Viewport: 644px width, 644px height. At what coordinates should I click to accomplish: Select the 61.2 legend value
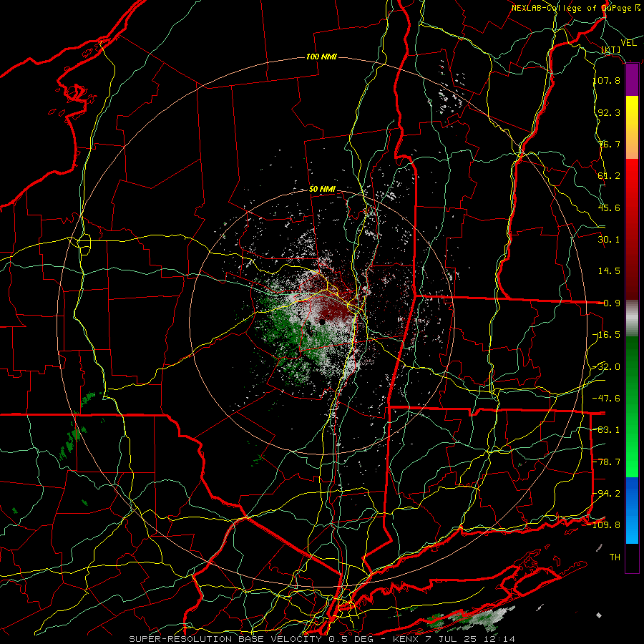click(609, 176)
